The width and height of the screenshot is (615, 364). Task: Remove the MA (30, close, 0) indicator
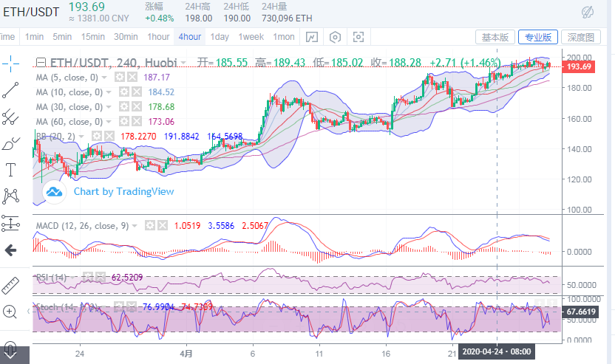tap(137, 106)
